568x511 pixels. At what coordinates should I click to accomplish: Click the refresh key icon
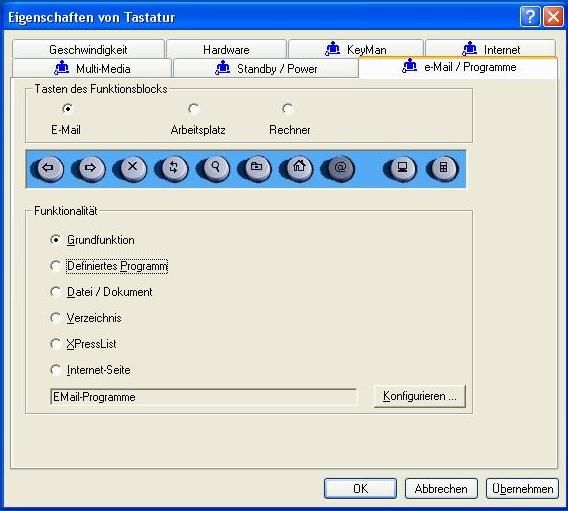174,168
